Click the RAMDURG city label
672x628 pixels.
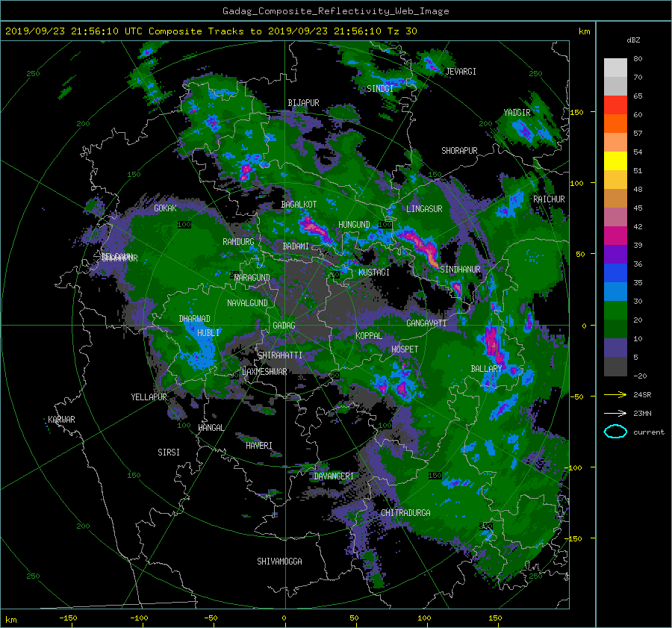pos(238,242)
